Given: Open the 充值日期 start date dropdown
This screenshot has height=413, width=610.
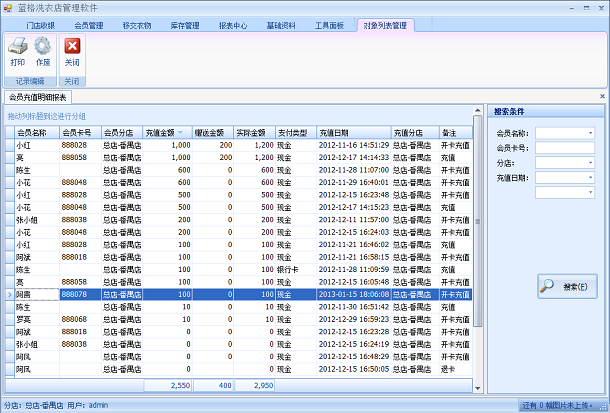Looking at the screenshot, I should point(590,178).
